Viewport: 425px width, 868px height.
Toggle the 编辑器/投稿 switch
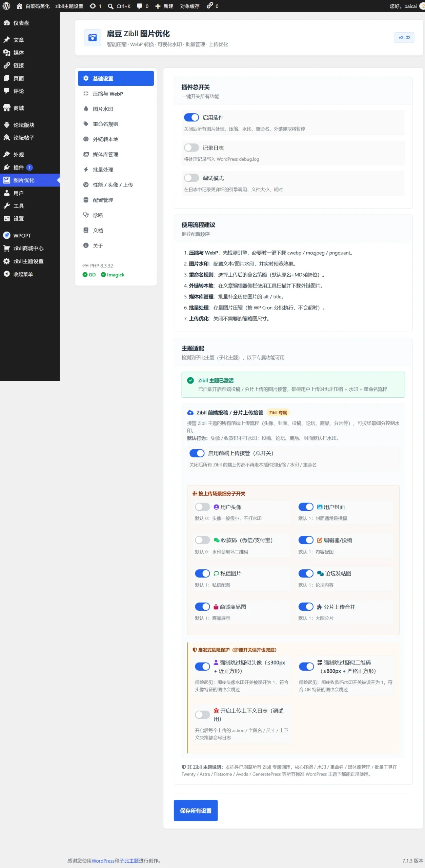(x=306, y=540)
